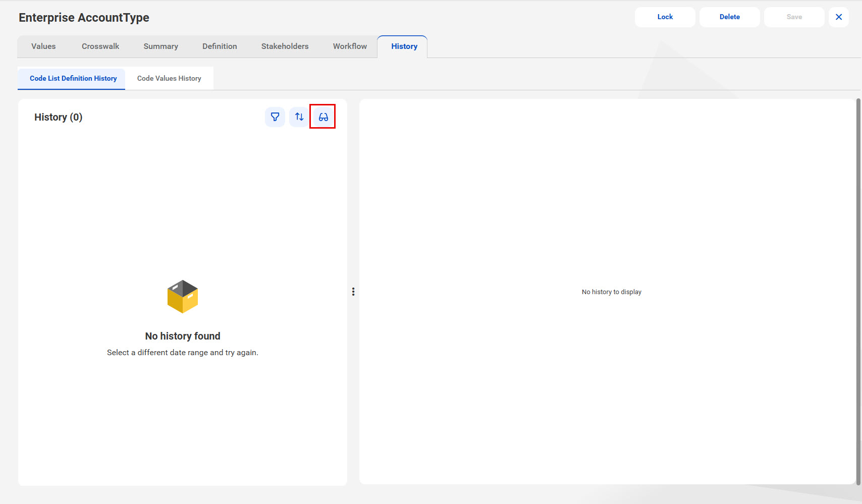Click the 'Enterprise AccountType' title
This screenshot has width=862, height=504.
(84, 18)
